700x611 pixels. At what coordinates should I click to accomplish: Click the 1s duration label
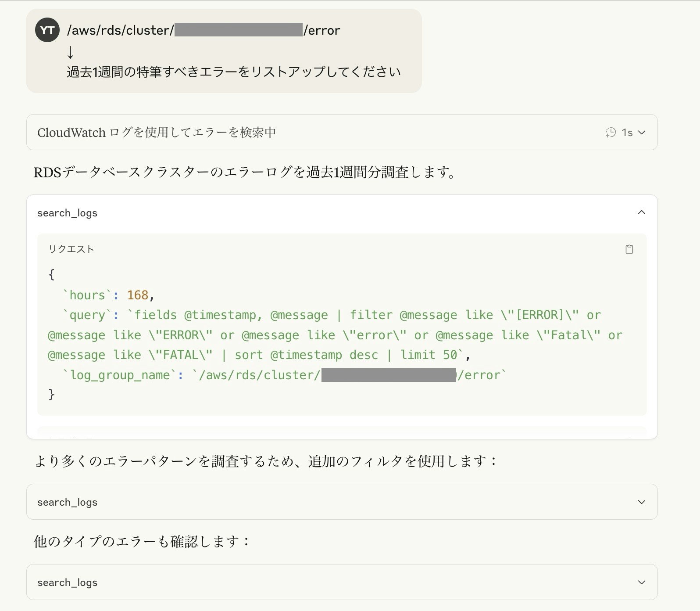[627, 133]
